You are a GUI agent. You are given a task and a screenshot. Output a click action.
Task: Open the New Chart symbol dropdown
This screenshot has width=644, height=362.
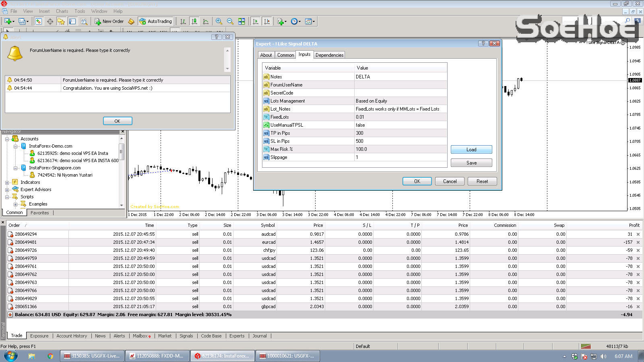pos(14,21)
